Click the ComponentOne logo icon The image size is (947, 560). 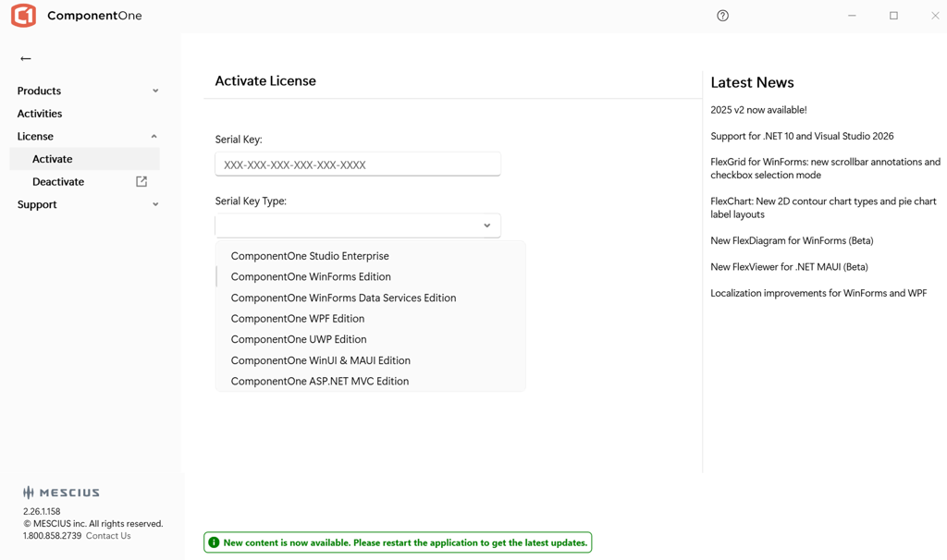coord(23,16)
